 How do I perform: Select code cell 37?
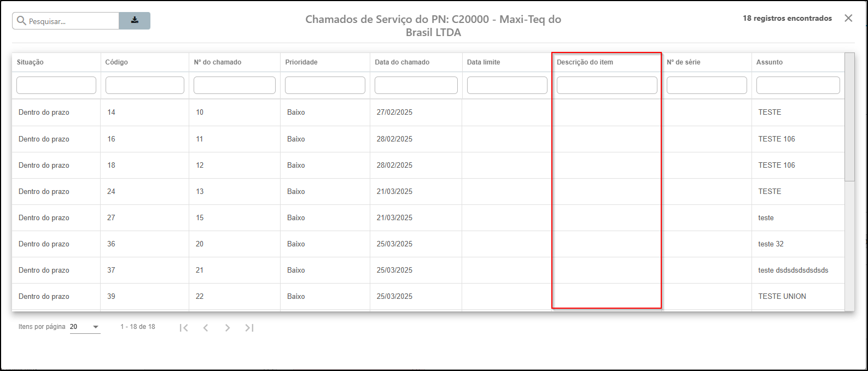pos(111,270)
